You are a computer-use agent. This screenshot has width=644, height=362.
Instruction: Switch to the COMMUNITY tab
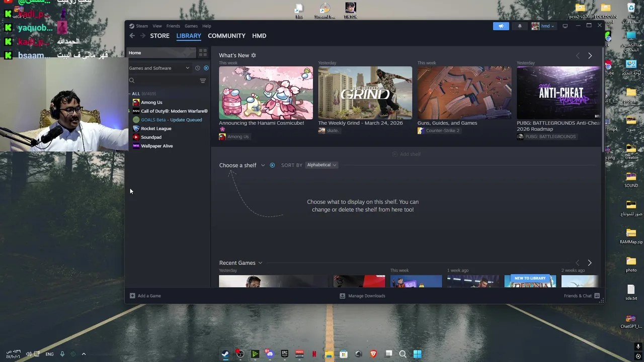tap(226, 36)
